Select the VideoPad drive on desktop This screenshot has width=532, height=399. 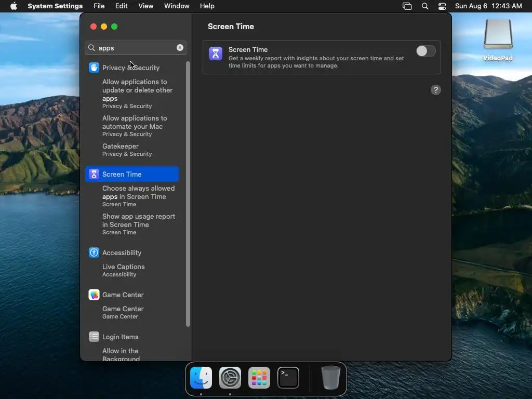(x=498, y=40)
